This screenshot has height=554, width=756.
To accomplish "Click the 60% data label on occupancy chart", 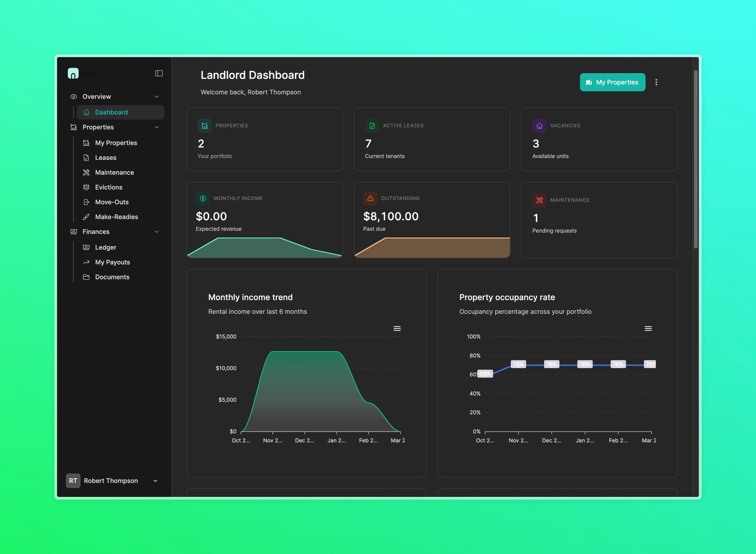I will [484, 373].
